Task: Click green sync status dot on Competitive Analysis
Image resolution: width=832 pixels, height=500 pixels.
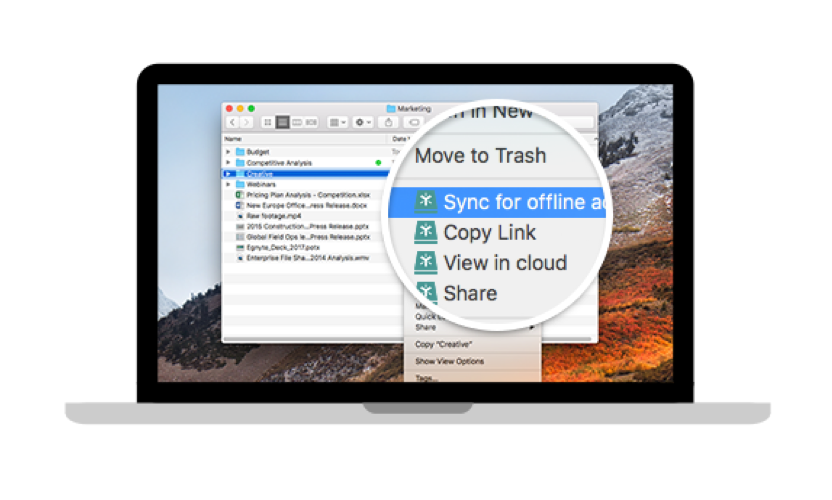Action: click(x=378, y=163)
